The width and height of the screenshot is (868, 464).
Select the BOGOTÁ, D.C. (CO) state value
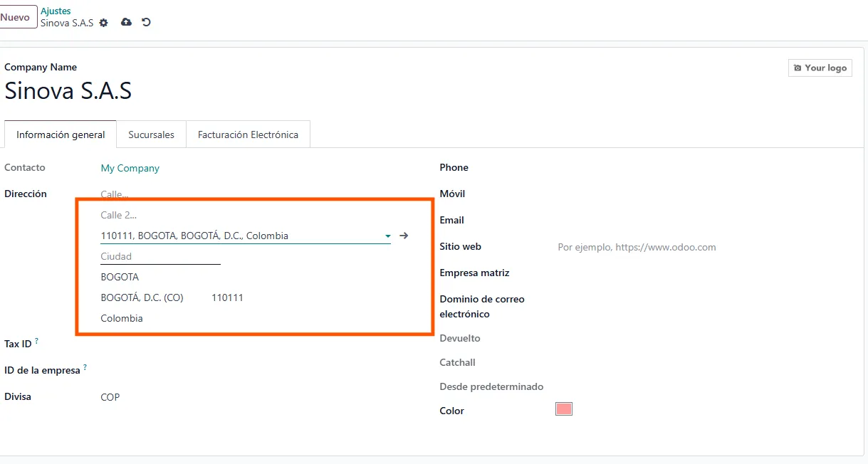pyautogui.click(x=142, y=297)
